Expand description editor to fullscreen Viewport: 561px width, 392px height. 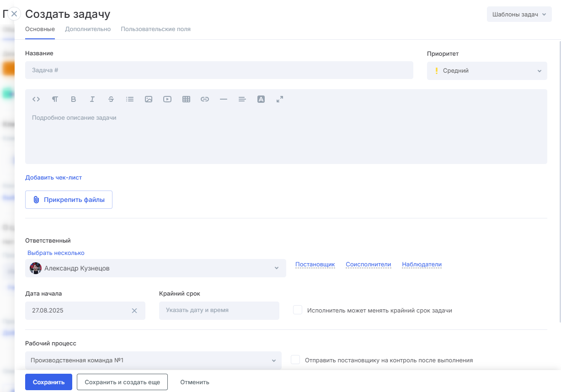[280, 99]
